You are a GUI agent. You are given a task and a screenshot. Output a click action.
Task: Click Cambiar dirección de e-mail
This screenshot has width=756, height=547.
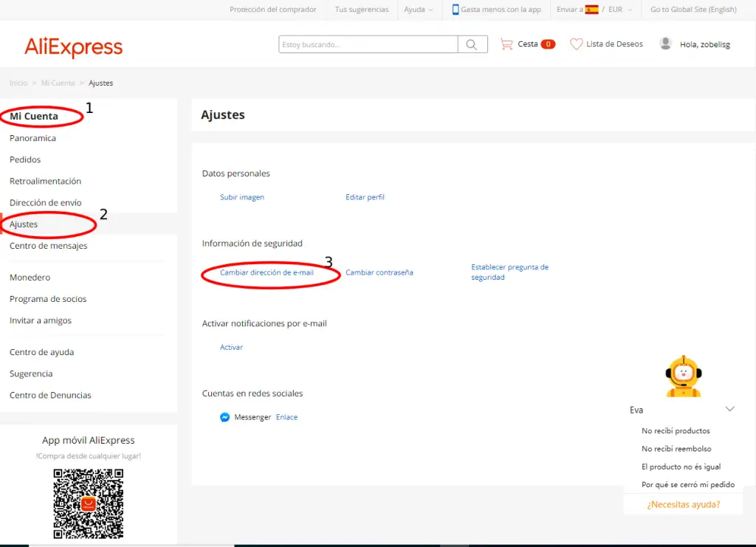tap(267, 272)
